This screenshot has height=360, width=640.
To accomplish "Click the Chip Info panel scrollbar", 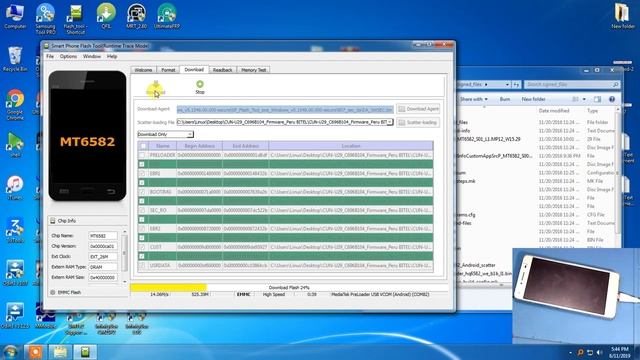I will click(124, 256).
